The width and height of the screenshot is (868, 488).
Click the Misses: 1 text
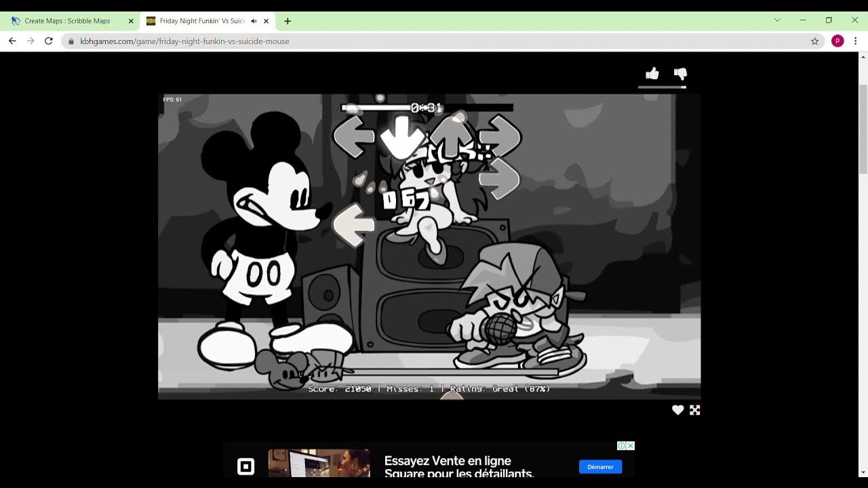coord(410,389)
